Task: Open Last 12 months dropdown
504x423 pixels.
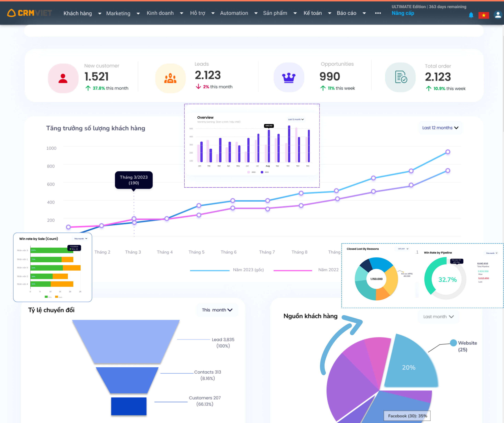Action: click(x=440, y=128)
